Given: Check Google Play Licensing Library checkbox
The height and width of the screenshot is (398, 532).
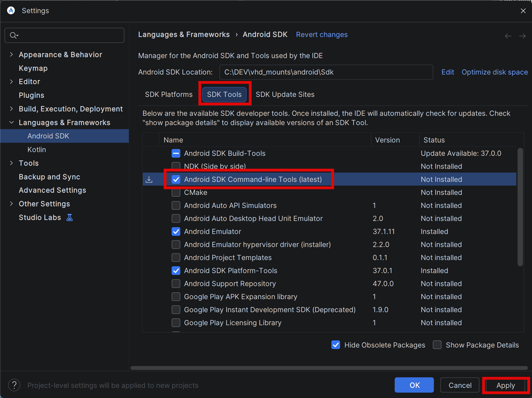Looking at the screenshot, I should coord(176,323).
